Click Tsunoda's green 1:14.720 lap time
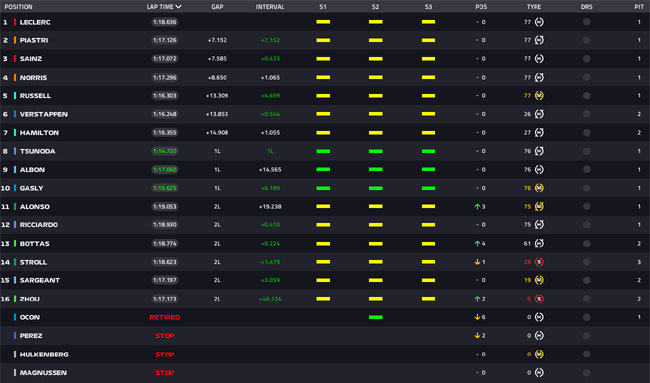The height and width of the screenshot is (383, 650). tap(165, 151)
